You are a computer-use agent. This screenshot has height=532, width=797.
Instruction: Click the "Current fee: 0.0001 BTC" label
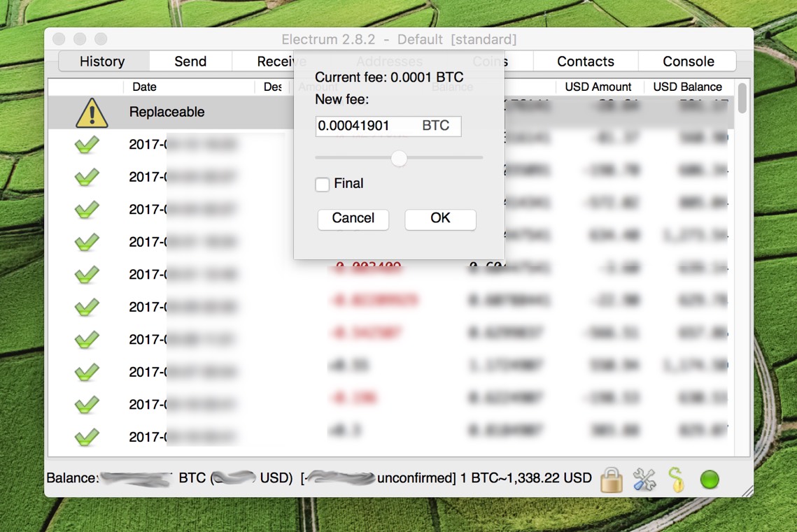(389, 77)
